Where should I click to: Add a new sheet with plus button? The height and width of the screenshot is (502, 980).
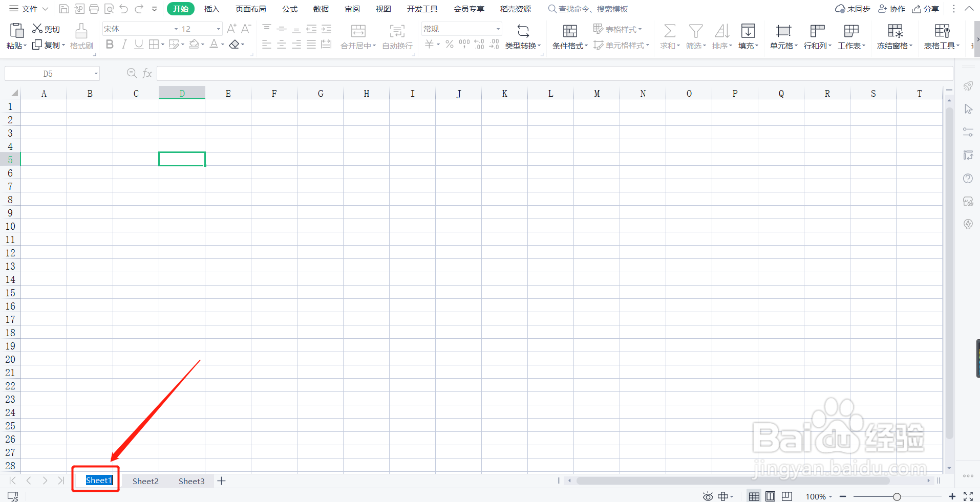click(x=221, y=481)
